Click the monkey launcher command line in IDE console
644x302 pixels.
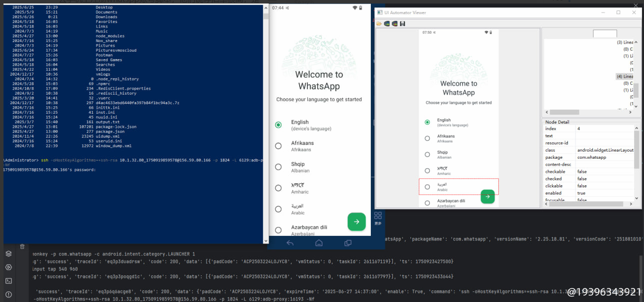pos(113,254)
